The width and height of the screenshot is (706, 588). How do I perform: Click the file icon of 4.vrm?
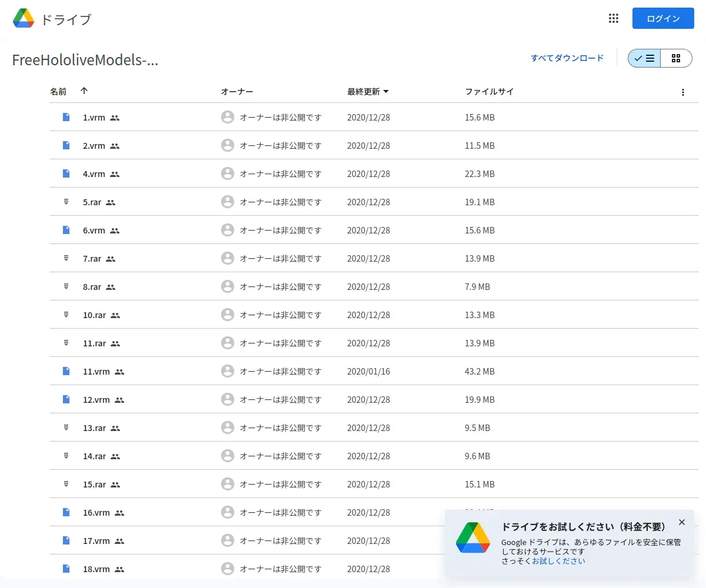[66, 173]
